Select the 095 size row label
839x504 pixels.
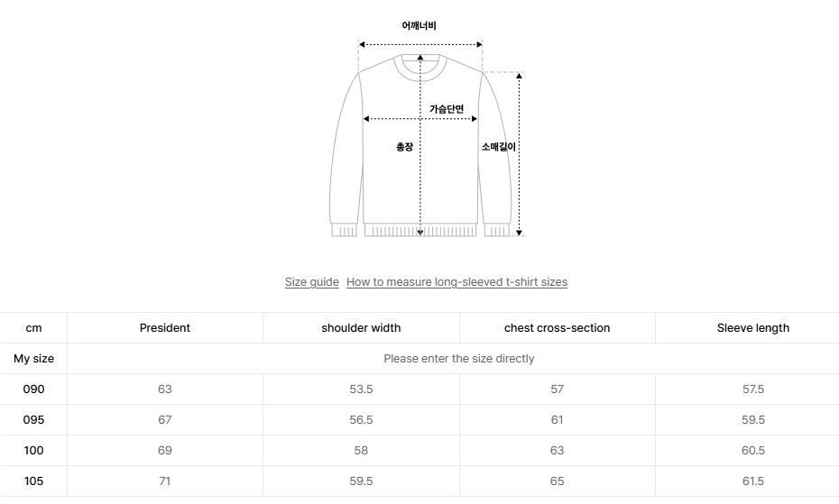point(33,420)
